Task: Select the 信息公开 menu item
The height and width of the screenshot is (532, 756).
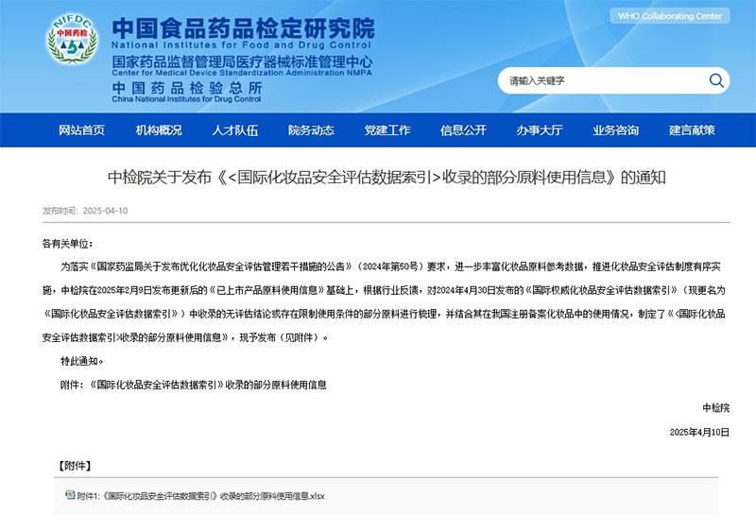Action: (x=463, y=130)
